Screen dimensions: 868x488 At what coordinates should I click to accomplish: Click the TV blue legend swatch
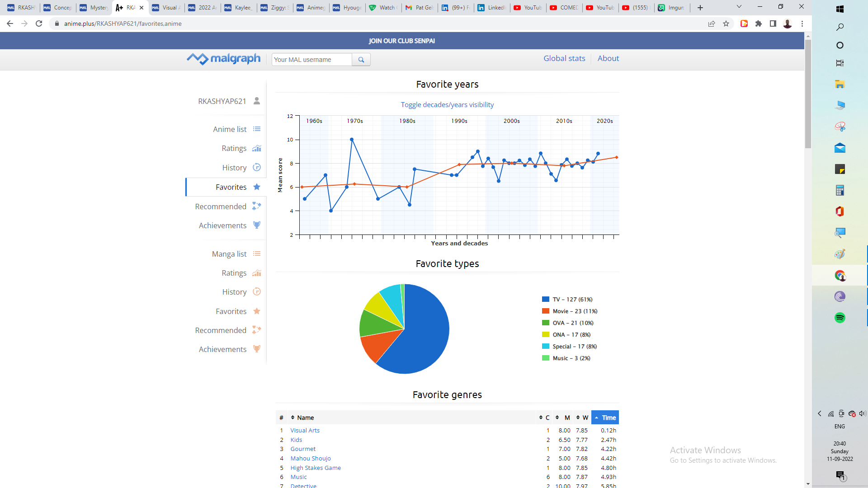(x=545, y=299)
